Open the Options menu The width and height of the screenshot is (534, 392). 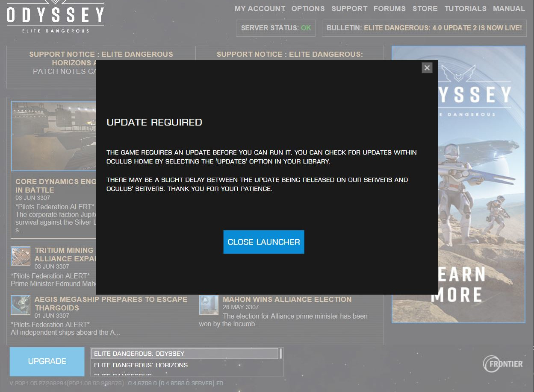[x=308, y=9]
